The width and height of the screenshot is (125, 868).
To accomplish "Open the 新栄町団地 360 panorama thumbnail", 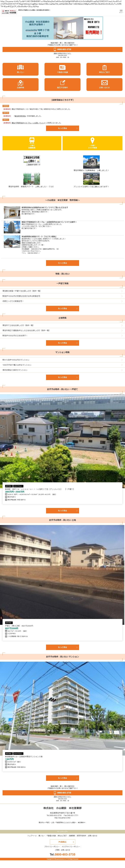I will tap(12, 213).
